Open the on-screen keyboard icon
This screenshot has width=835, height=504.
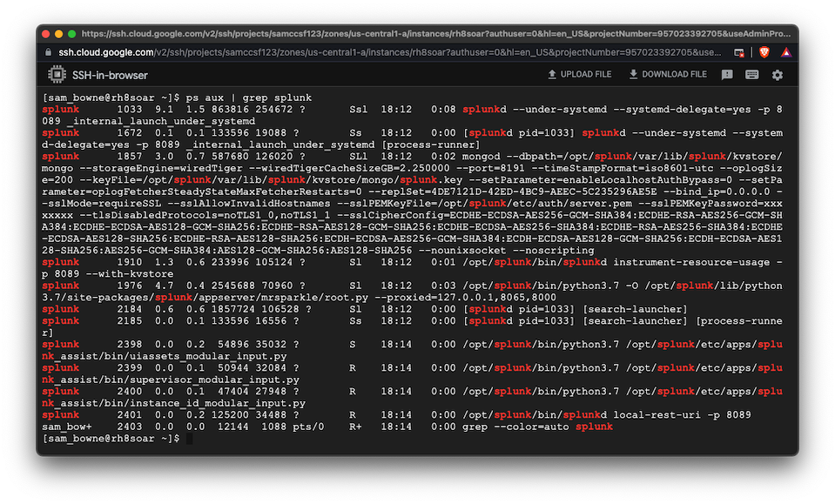pyautogui.click(x=752, y=75)
